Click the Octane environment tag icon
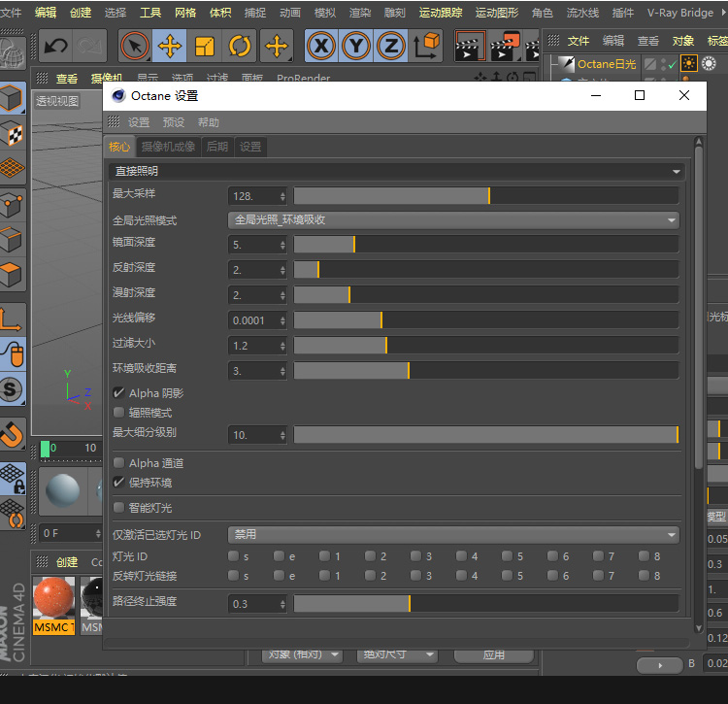The image size is (728, 704). pyautogui.click(x=709, y=63)
